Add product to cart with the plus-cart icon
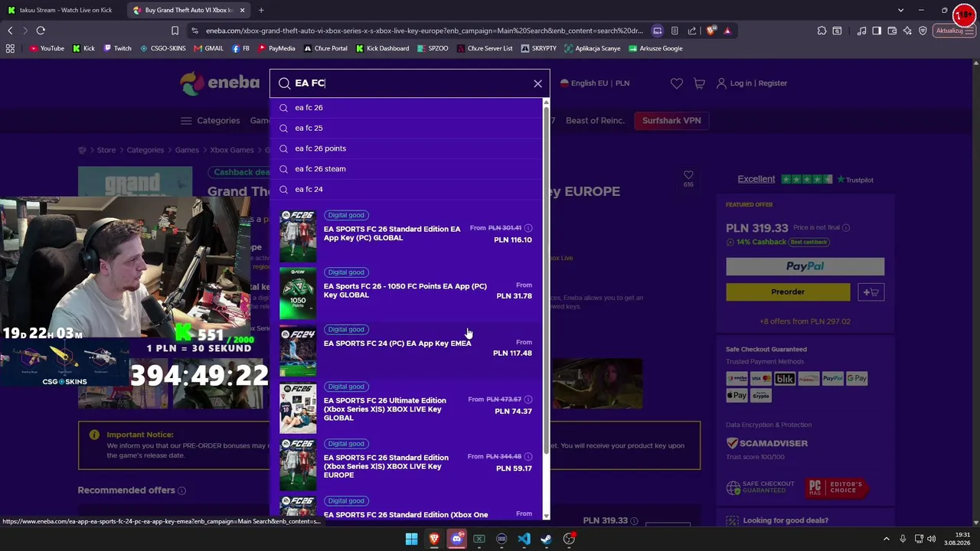This screenshot has width=980, height=551. tap(871, 292)
